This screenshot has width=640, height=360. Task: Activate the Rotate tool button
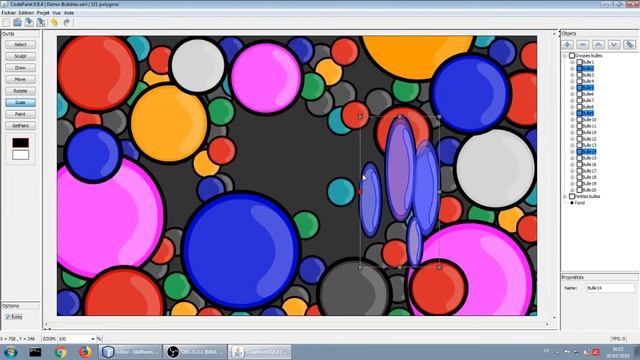pos(20,91)
